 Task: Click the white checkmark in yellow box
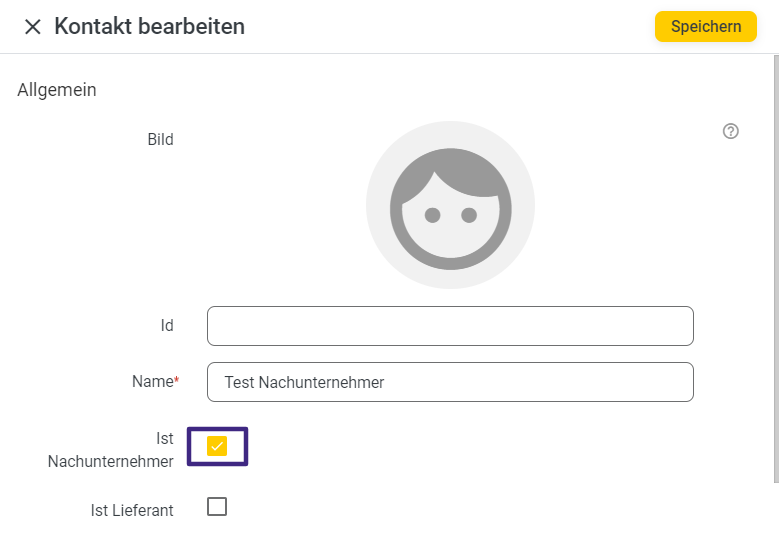pos(217,446)
